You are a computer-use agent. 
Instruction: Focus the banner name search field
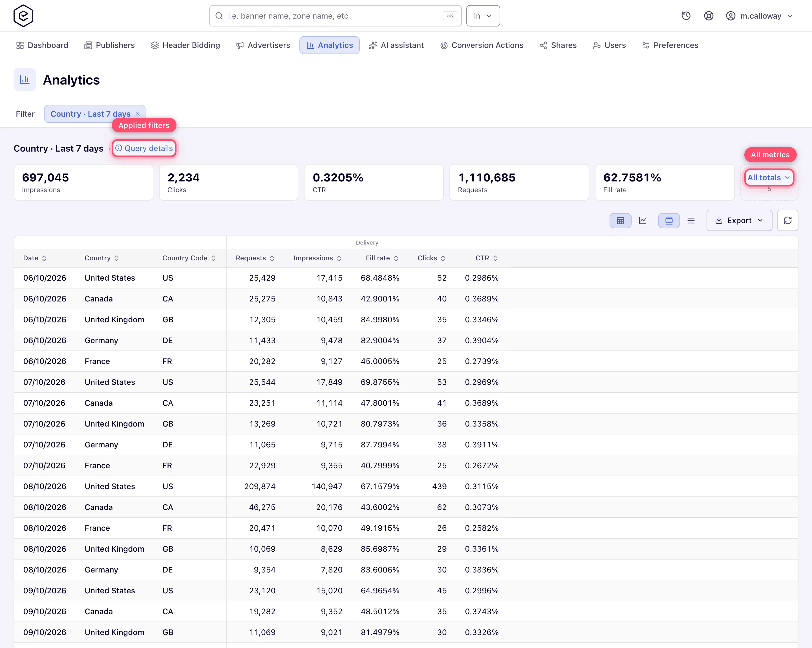(x=335, y=16)
